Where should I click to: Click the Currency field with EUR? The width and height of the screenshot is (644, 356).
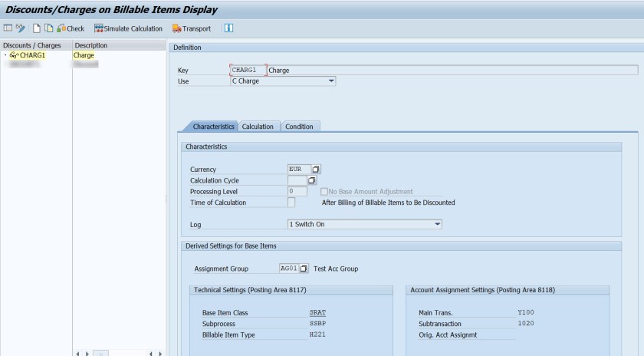coord(299,169)
